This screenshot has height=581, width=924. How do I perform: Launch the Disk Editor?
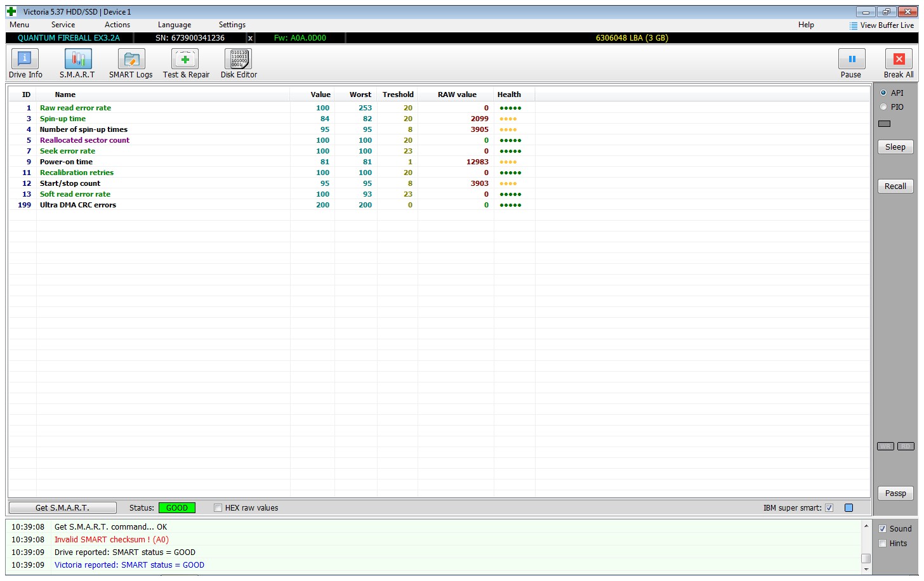pyautogui.click(x=238, y=59)
